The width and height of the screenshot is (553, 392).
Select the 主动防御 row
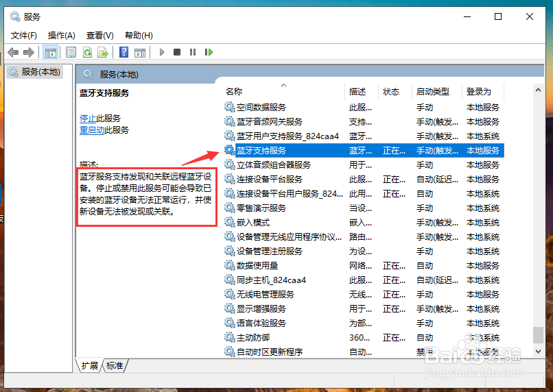[x=364, y=338]
